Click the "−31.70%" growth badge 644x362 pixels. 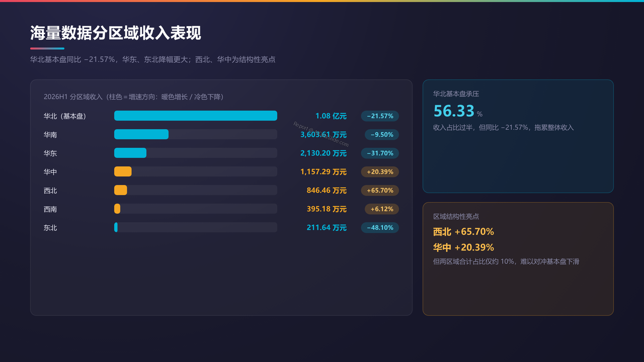coord(380,153)
